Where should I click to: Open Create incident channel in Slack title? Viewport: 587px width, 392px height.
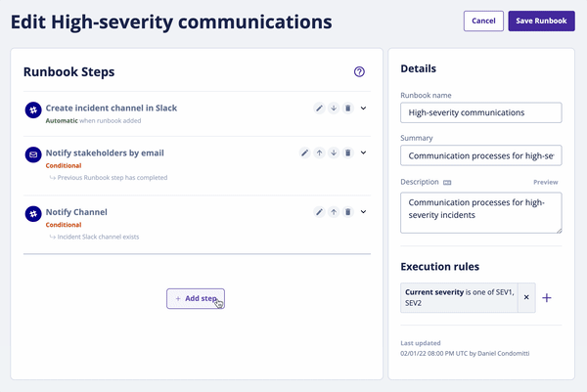tap(112, 109)
